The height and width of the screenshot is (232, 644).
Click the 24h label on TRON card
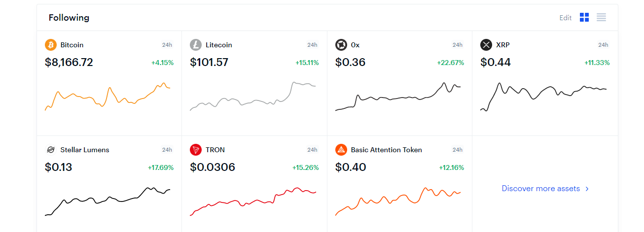pyautogui.click(x=312, y=150)
